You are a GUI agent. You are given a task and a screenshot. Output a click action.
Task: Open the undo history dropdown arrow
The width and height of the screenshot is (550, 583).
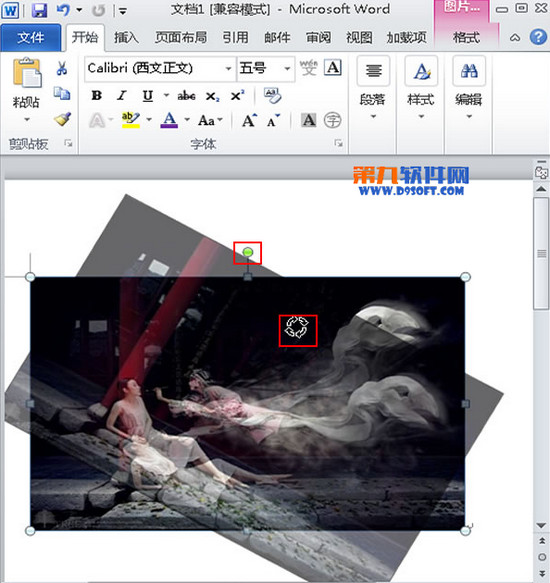click(79, 10)
